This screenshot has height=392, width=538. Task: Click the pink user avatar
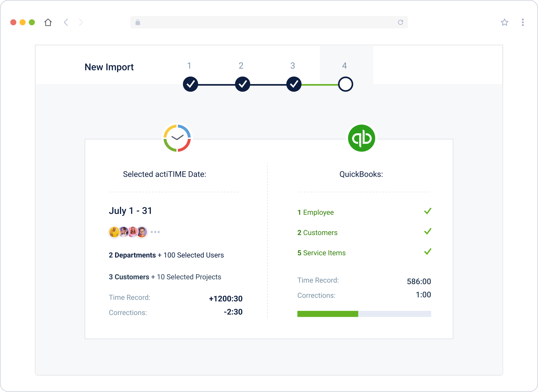point(133,232)
